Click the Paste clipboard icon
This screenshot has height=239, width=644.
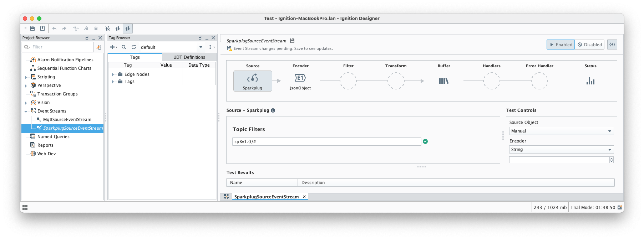pyautogui.click(x=96, y=28)
